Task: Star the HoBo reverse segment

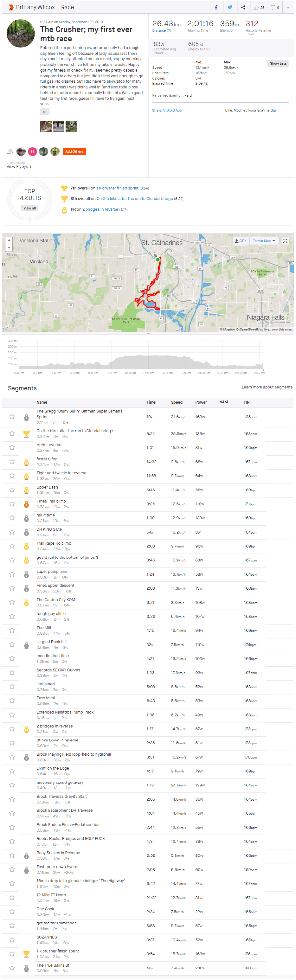Action: [12, 447]
